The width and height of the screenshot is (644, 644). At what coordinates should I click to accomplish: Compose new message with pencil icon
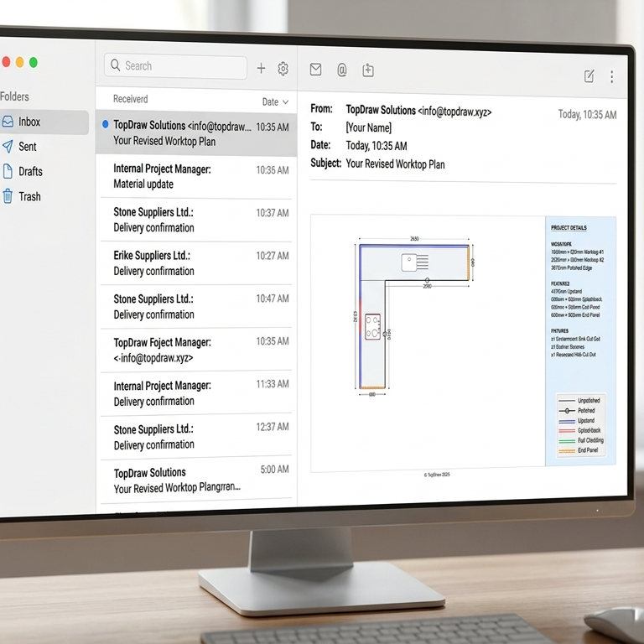point(589,76)
